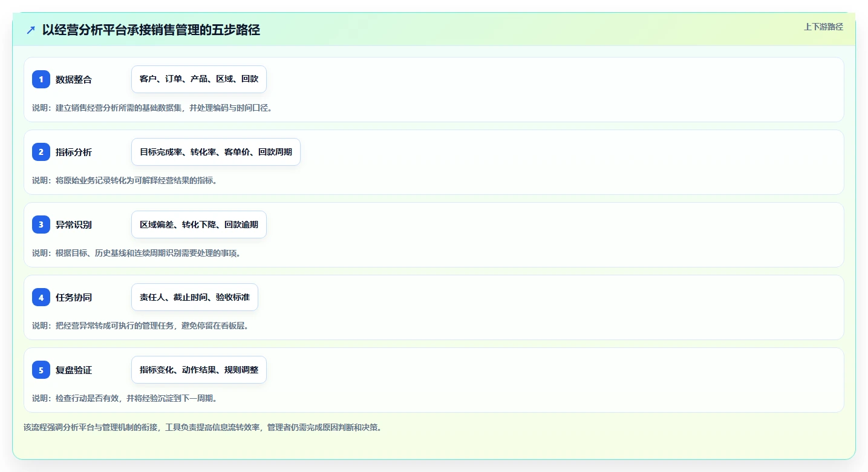The image size is (868, 472).
Task: Click the description 将原始业务记录转化为可解释经营结果的指标
Action: tap(134, 180)
